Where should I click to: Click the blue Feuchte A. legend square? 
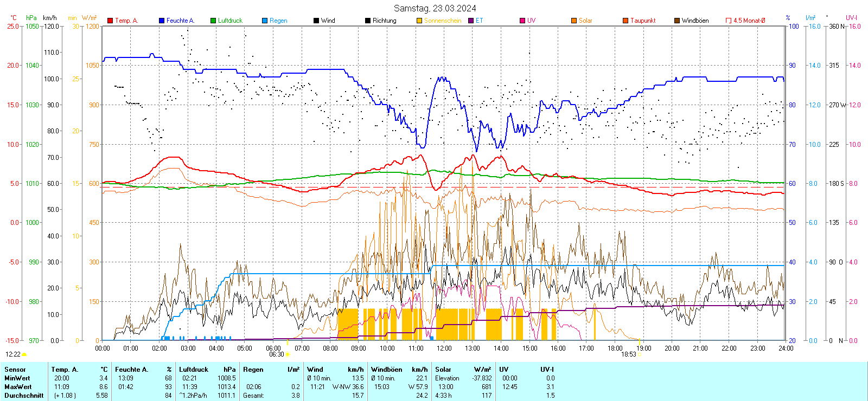[x=162, y=21]
